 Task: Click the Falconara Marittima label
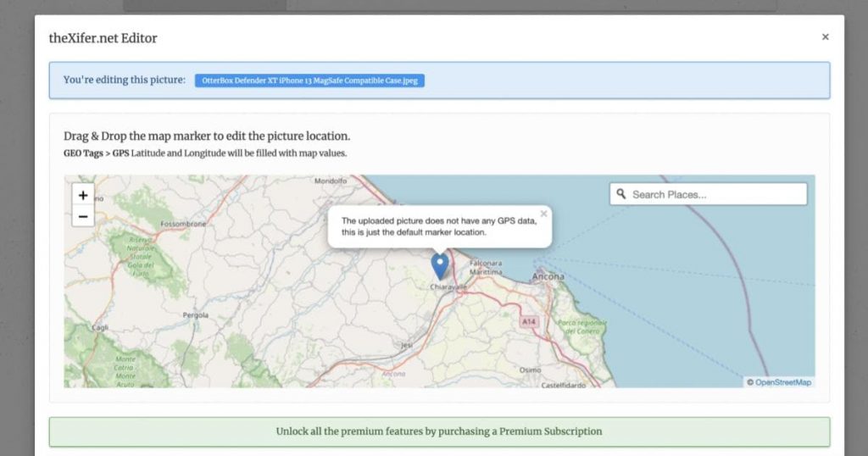(x=486, y=267)
